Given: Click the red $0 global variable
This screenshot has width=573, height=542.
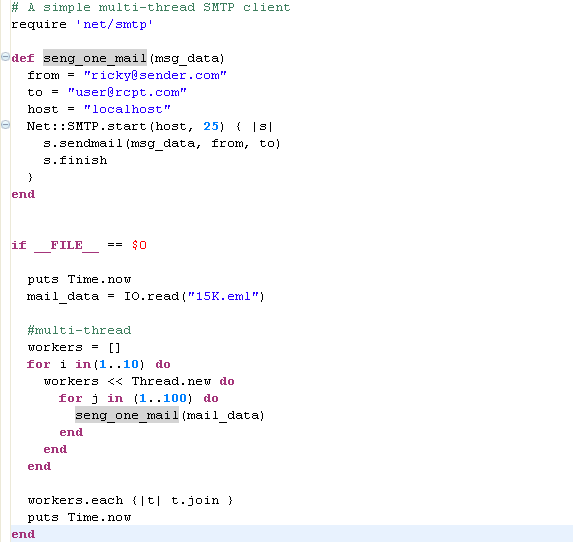Looking at the screenshot, I should coord(139,245).
